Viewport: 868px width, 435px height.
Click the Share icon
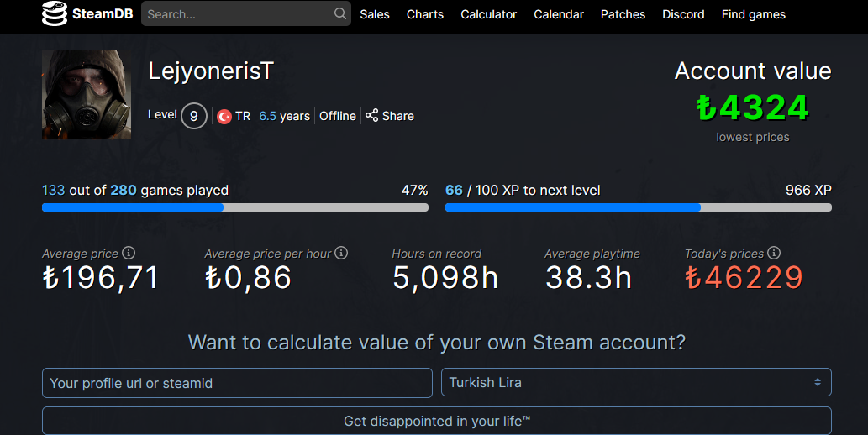coord(371,115)
